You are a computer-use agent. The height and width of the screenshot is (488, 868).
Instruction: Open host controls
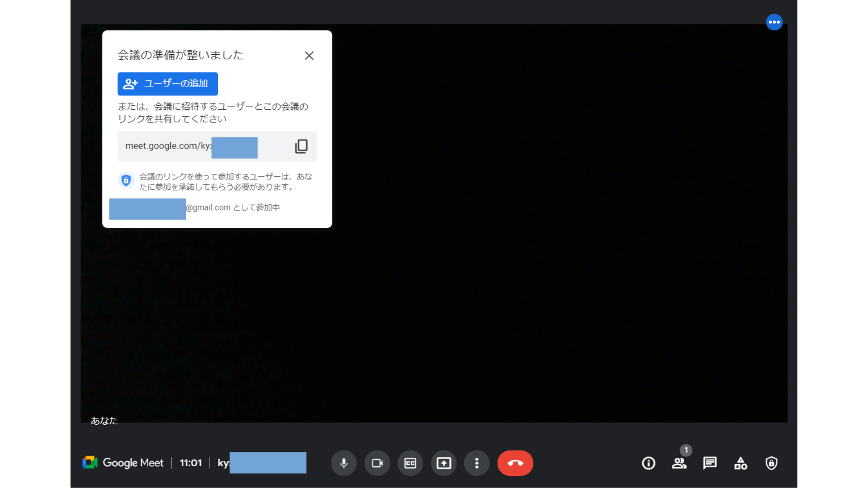(x=771, y=463)
